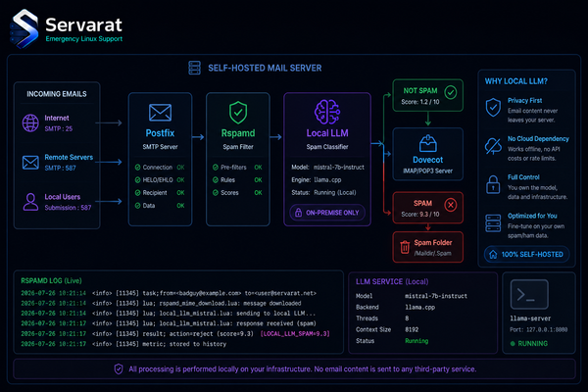The height and width of the screenshot is (392, 588).
Task: Click the llama-server label
Action: (530, 318)
